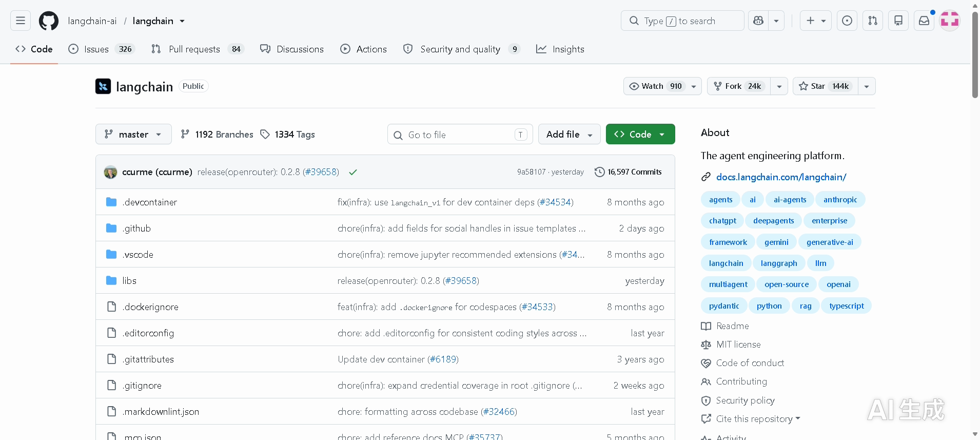
Task: Open the Contributing link
Action: pos(734,381)
